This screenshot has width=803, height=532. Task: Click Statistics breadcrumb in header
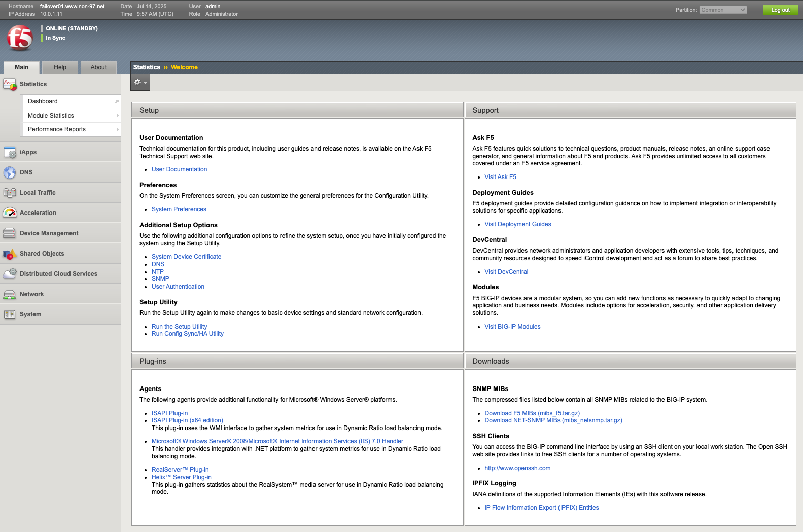[147, 67]
